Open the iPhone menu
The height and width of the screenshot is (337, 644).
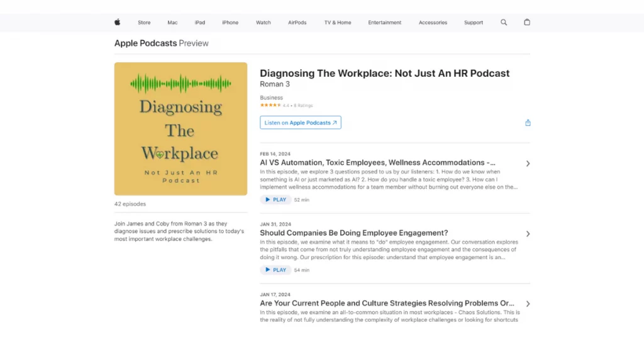click(x=230, y=23)
